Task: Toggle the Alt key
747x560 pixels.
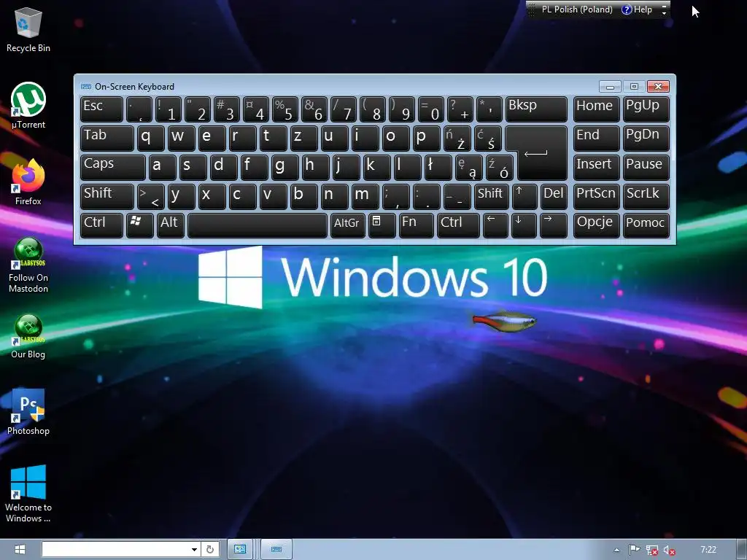Action: click(171, 225)
